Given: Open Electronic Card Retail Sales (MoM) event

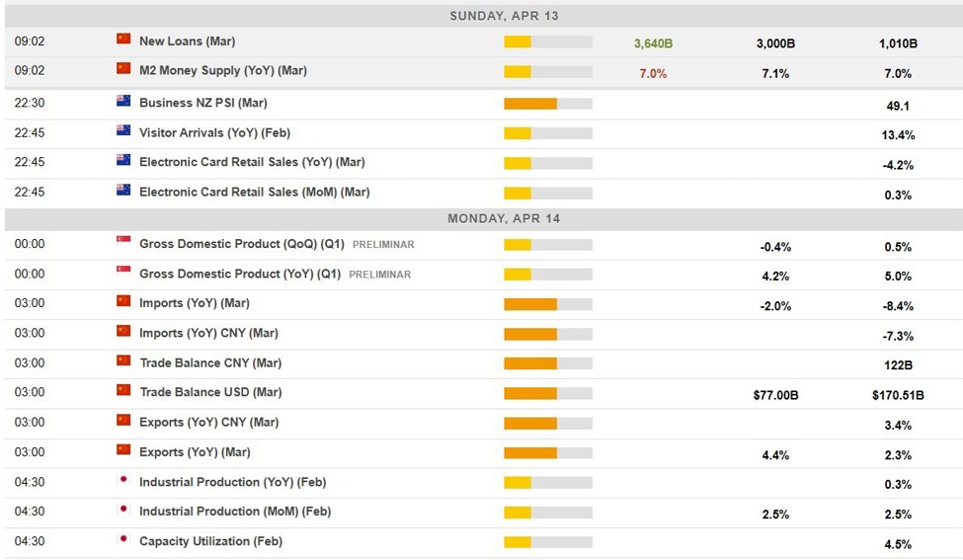Looking at the screenshot, I should point(254,192).
